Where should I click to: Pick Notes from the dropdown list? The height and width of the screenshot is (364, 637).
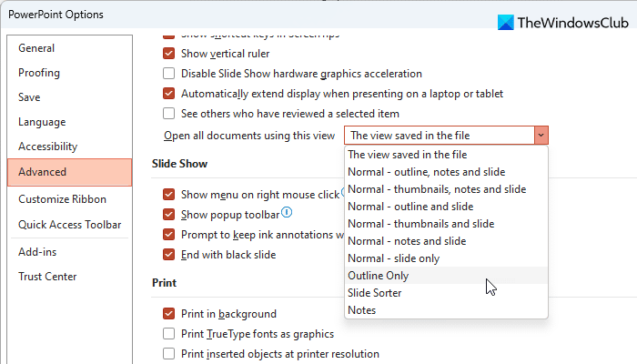tap(362, 310)
